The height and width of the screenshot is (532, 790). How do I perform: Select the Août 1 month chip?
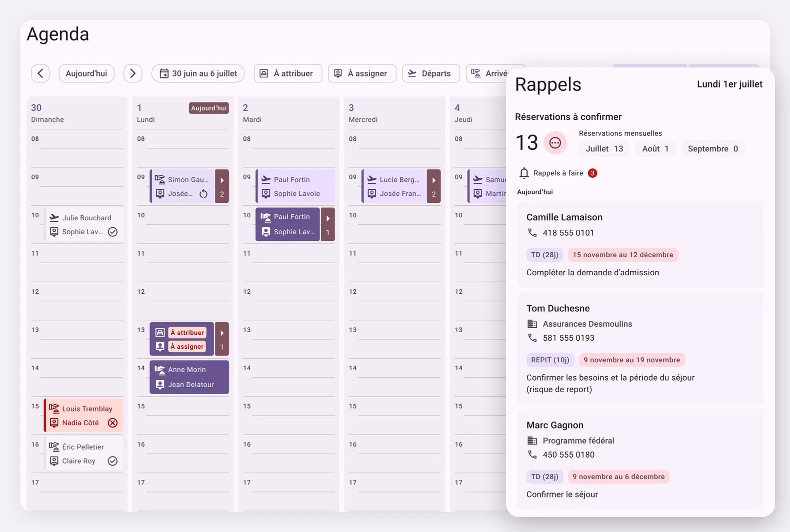[655, 149]
